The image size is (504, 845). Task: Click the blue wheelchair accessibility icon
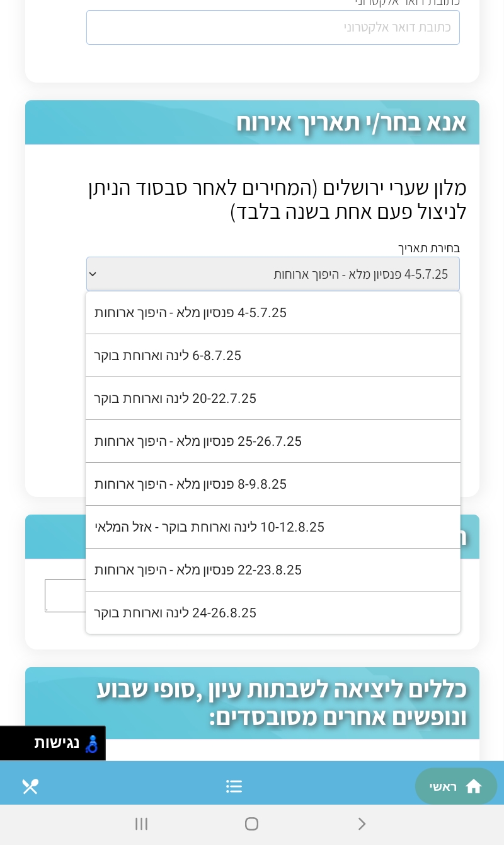pyautogui.click(x=92, y=743)
